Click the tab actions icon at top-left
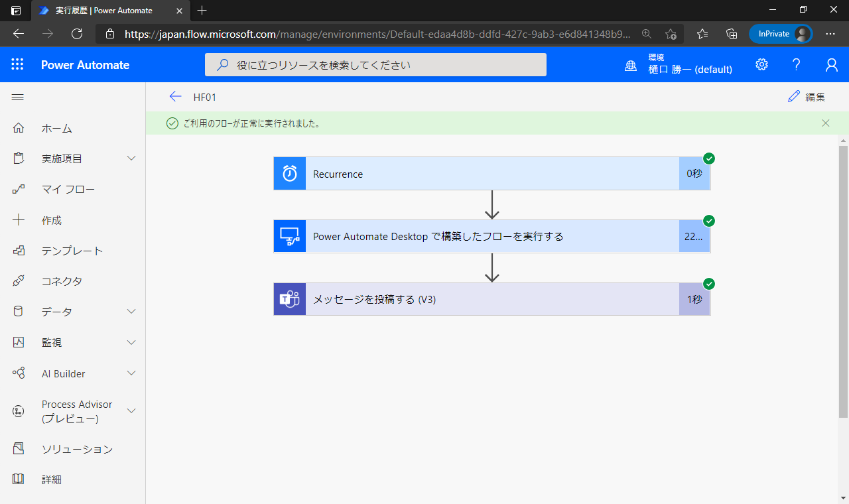 (16, 11)
